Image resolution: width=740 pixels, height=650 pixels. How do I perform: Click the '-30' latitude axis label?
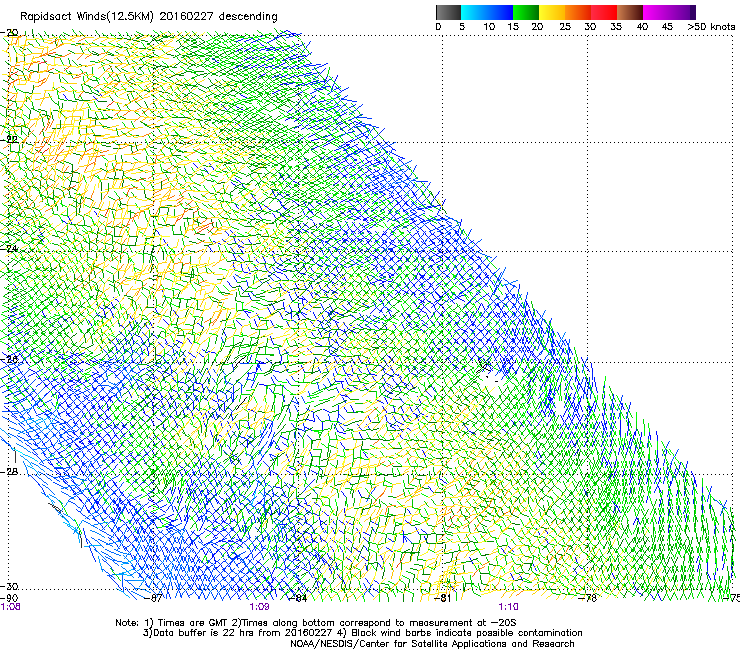pyautogui.click(x=10, y=586)
